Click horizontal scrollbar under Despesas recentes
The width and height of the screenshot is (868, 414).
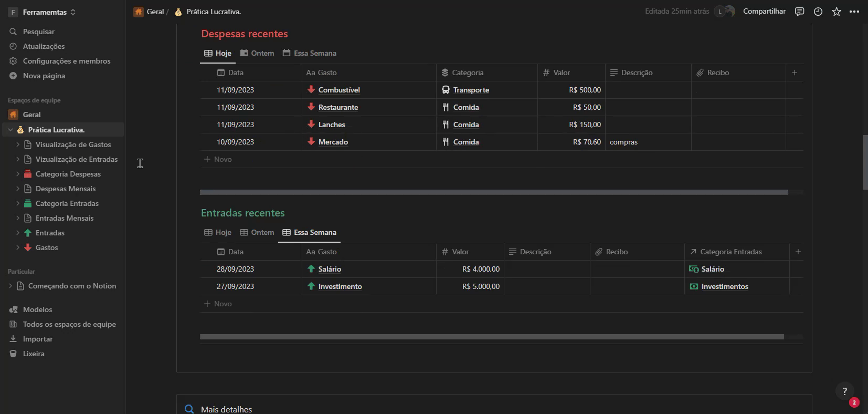click(x=493, y=192)
